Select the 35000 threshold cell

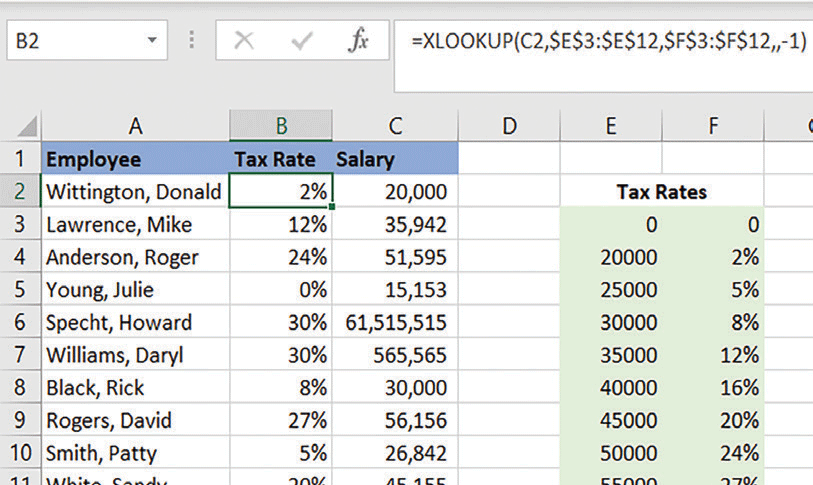click(x=611, y=356)
